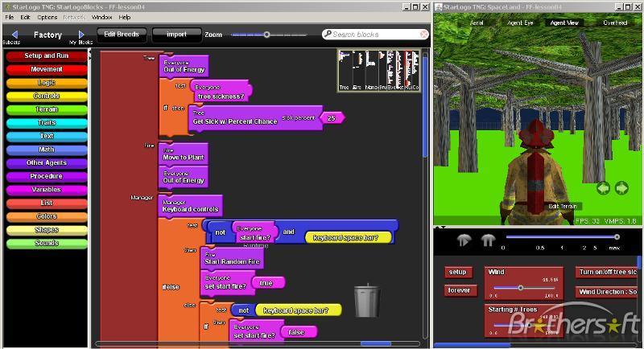
Task: Toggle the forever button
Action: (x=459, y=290)
